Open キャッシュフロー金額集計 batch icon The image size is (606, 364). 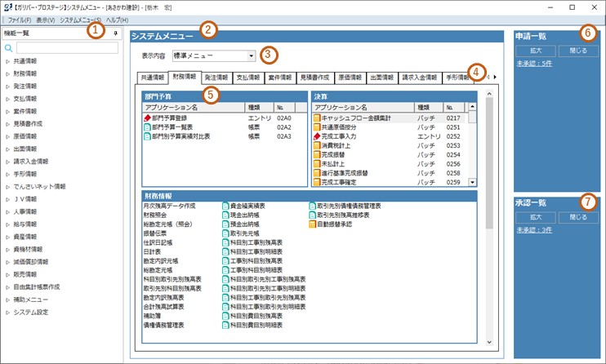pos(317,118)
